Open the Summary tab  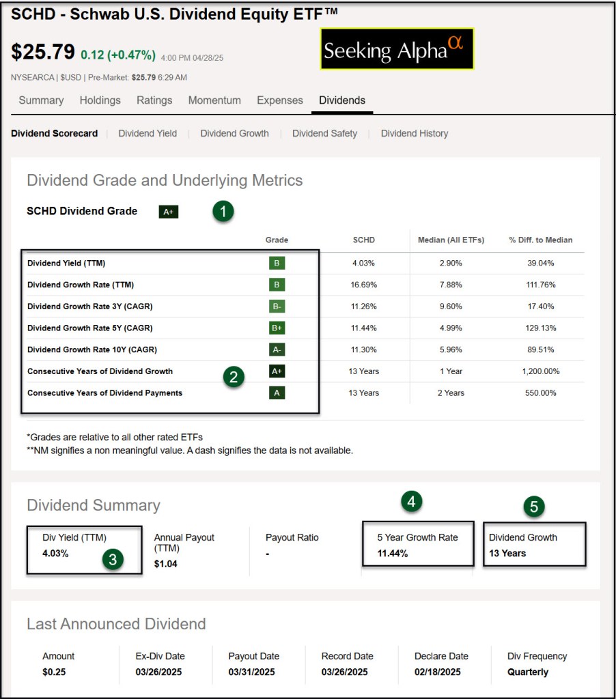pyautogui.click(x=41, y=100)
